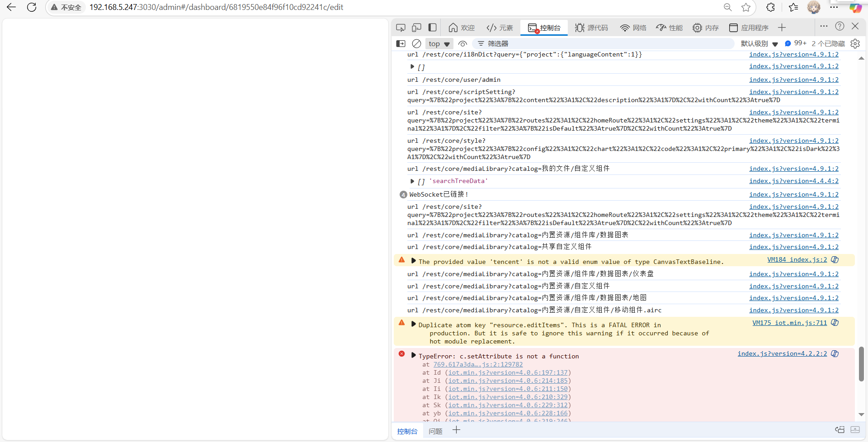Open favorites list icon

(793, 7)
